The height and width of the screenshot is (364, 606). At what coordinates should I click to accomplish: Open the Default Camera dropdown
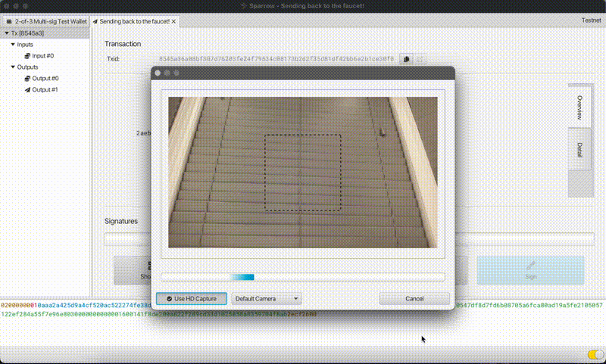pyautogui.click(x=267, y=299)
